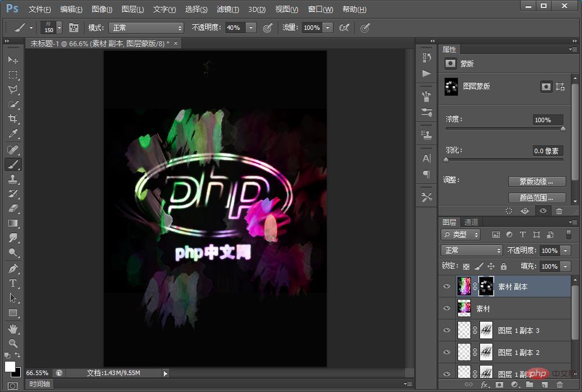Open layer fill 100% dropdown arrow
The width and height of the screenshot is (582, 392).
point(565,266)
